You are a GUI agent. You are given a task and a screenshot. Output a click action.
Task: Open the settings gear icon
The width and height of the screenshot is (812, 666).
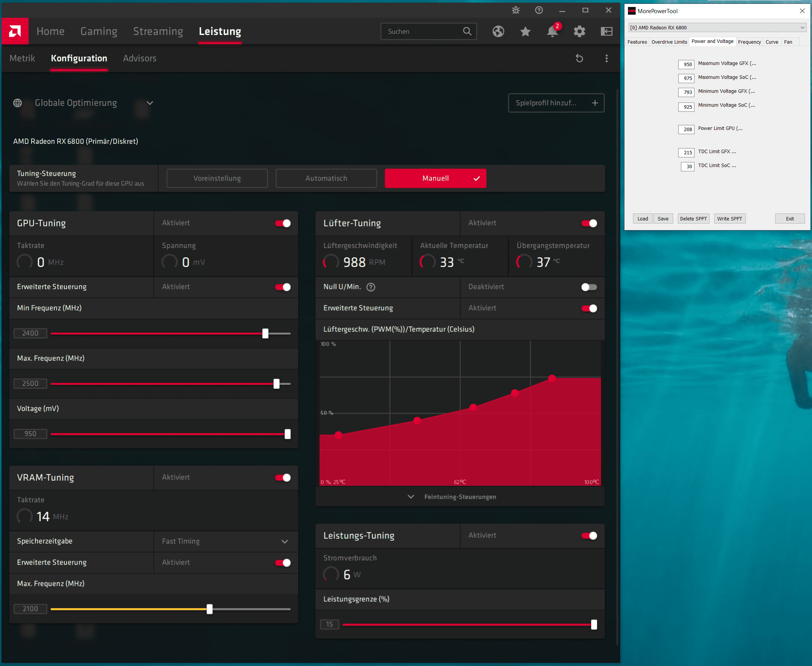[580, 31]
